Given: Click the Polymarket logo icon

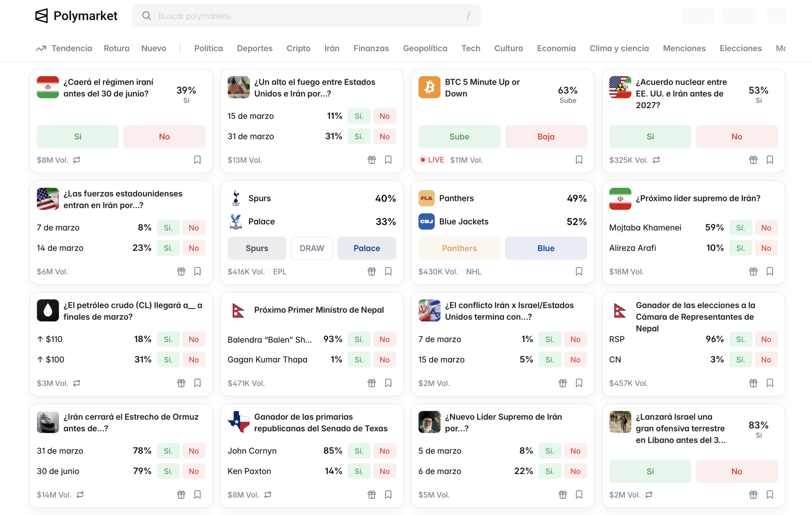Looking at the screenshot, I should pyautogui.click(x=42, y=16).
